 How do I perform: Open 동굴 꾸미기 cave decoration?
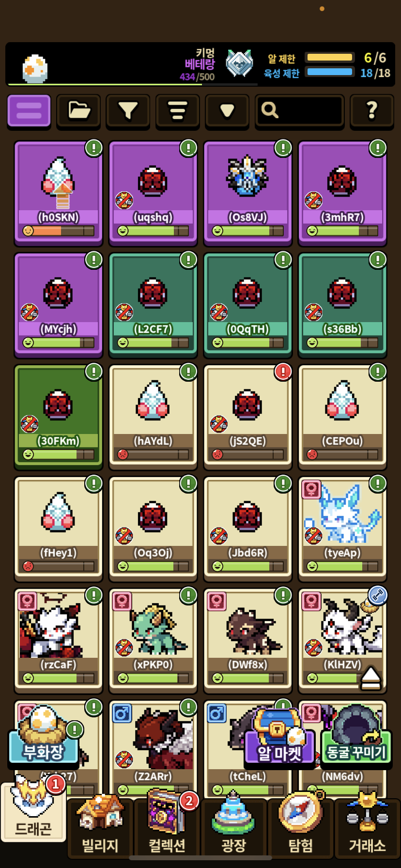tap(356, 739)
